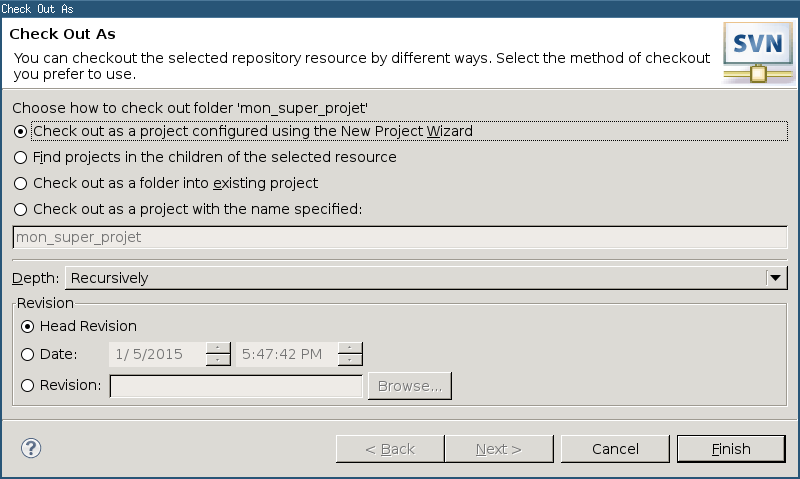Select 'Check out using New Project Wizard' option

(20, 132)
